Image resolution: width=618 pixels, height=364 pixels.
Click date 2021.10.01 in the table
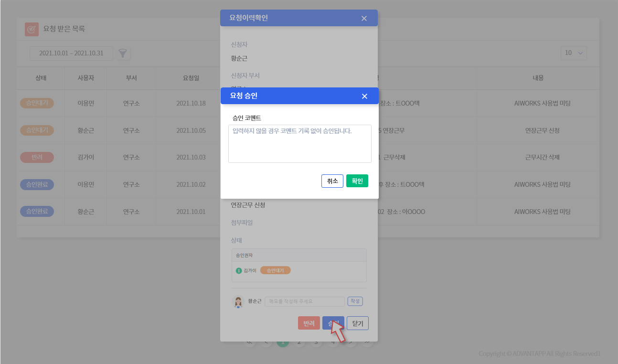(191, 211)
